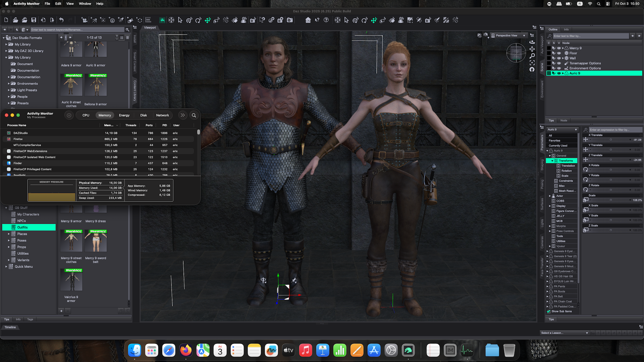Select the Valcrius 9 armor thumbnail
Viewport: 644px width, 362px height.
[x=71, y=280]
